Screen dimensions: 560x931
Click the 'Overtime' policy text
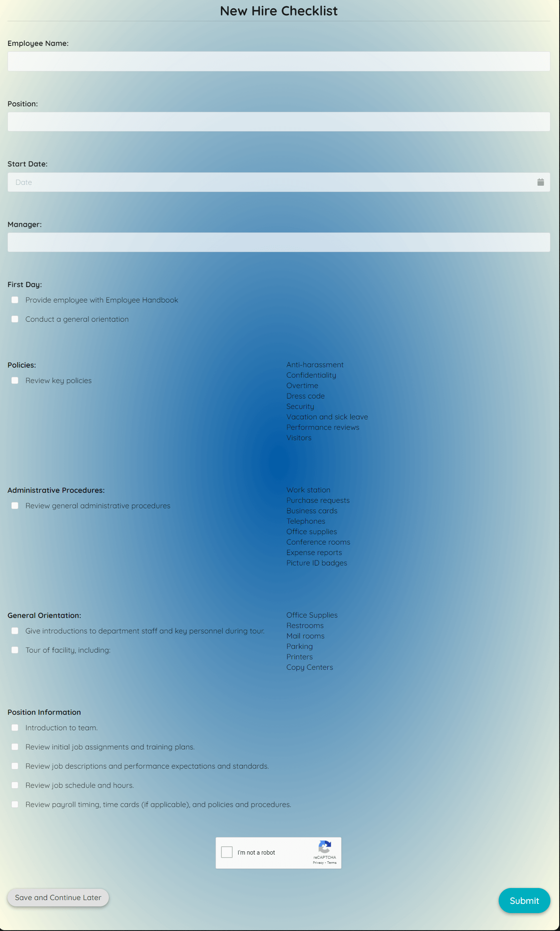(302, 386)
